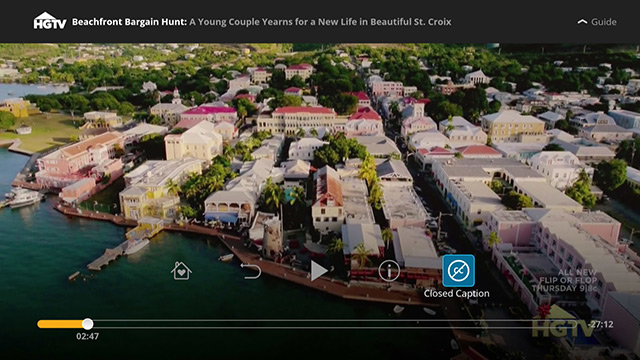Click elapsed time 02:47 label
The image size is (640, 360).
87,336
